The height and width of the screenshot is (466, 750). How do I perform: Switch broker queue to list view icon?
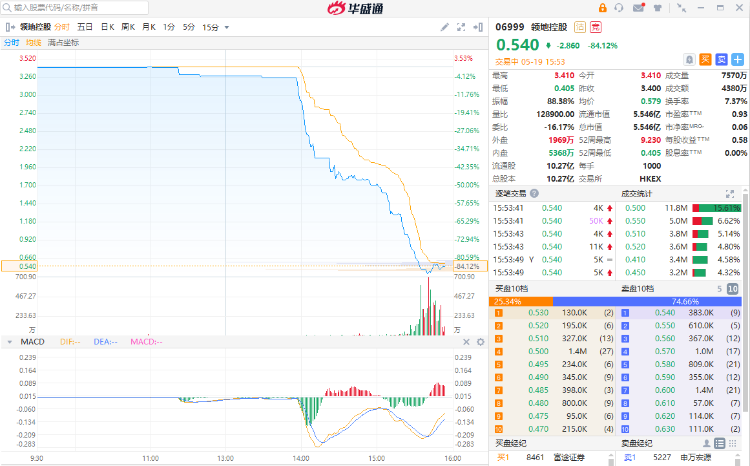(719, 444)
